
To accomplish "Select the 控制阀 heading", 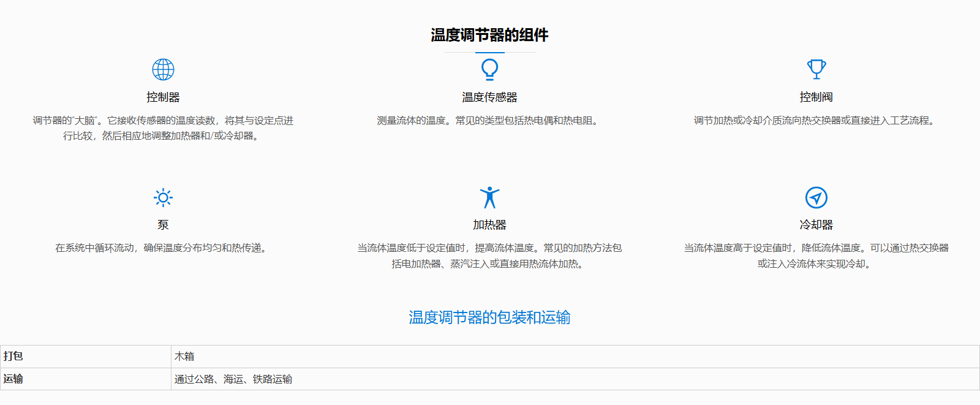I will point(816,97).
